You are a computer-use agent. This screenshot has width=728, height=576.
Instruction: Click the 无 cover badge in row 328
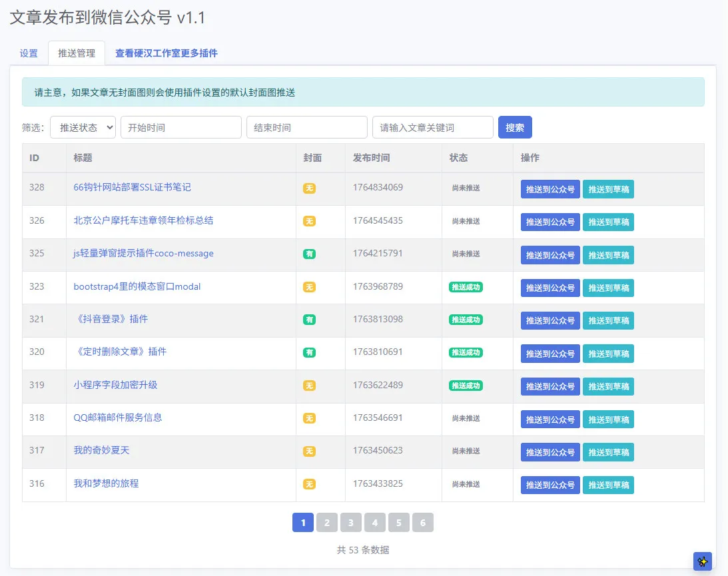(309, 188)
